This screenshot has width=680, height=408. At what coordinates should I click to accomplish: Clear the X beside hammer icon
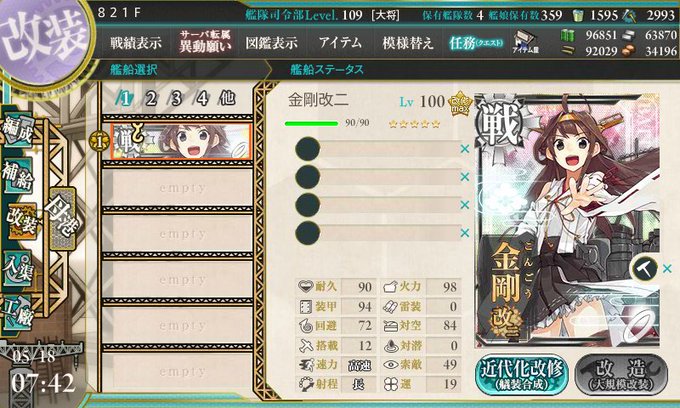[667, 269]
